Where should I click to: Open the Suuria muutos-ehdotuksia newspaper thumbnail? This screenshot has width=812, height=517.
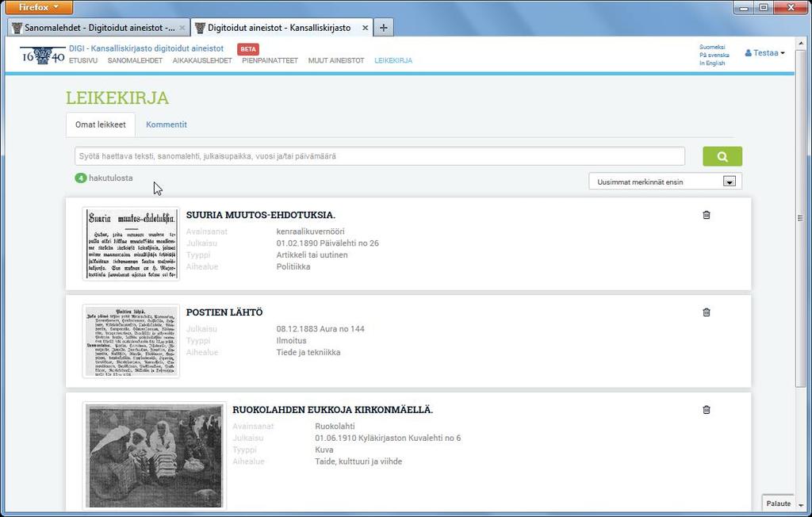(131, 243)
